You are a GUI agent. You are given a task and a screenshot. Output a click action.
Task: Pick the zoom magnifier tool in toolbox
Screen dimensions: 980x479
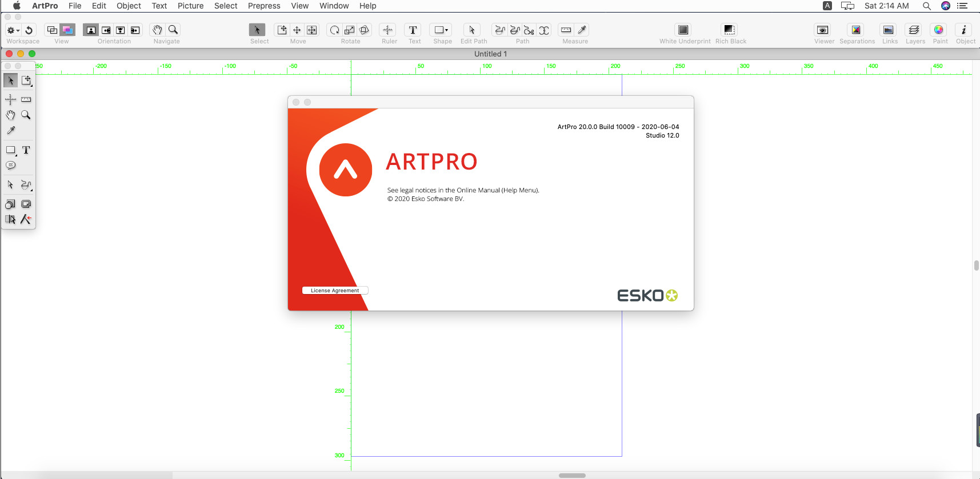[26, 115]
